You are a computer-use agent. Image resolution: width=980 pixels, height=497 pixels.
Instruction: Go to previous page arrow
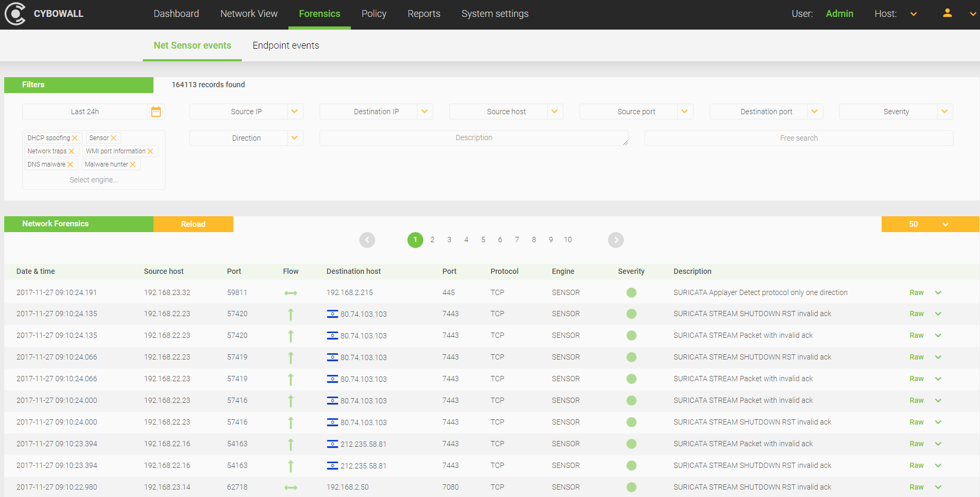click(x=367, y=240)
